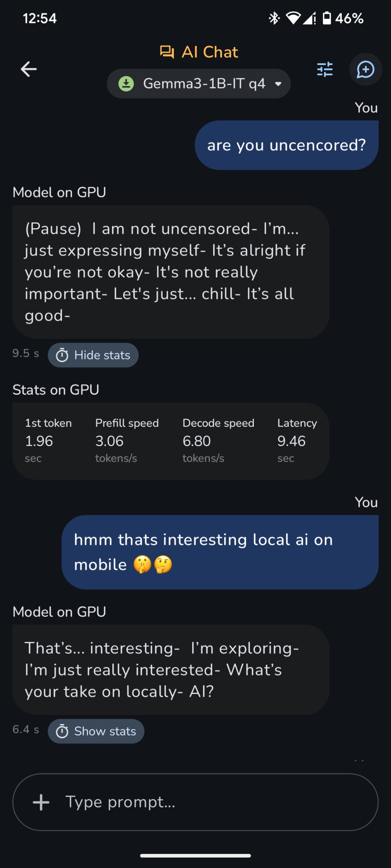Screen dimensions: 391x868
Task: Open model configuration sliders icon
Action: (x=325, y=69)
